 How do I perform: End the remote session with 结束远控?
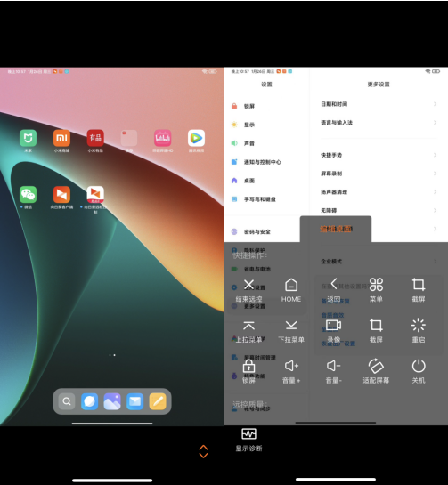pos(248,285)
